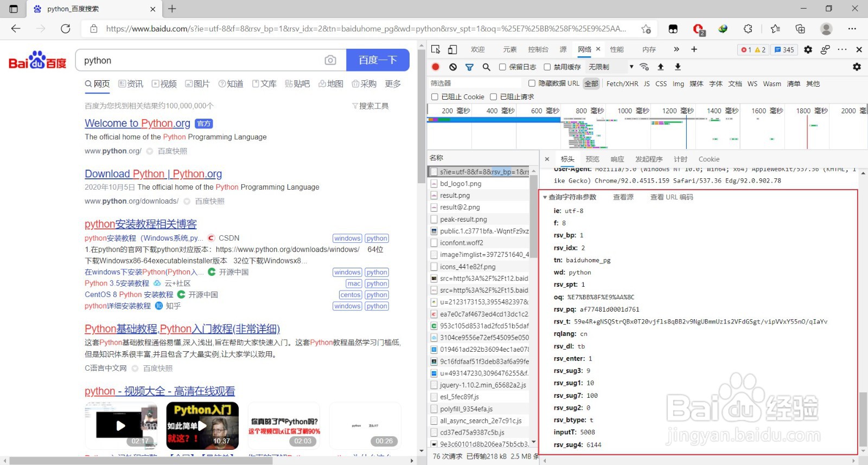This screenshot has width=868, height=465.
Task: Click 百度一下 search button
Action: 378,60
